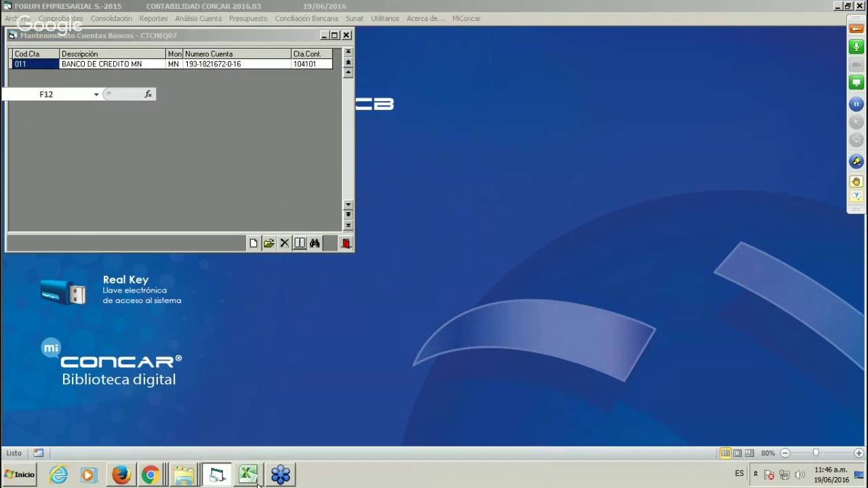Click the highlighter drawing tool icon
Screen dimensions: 868x488
pyautogui.click(x=856, y=162)
